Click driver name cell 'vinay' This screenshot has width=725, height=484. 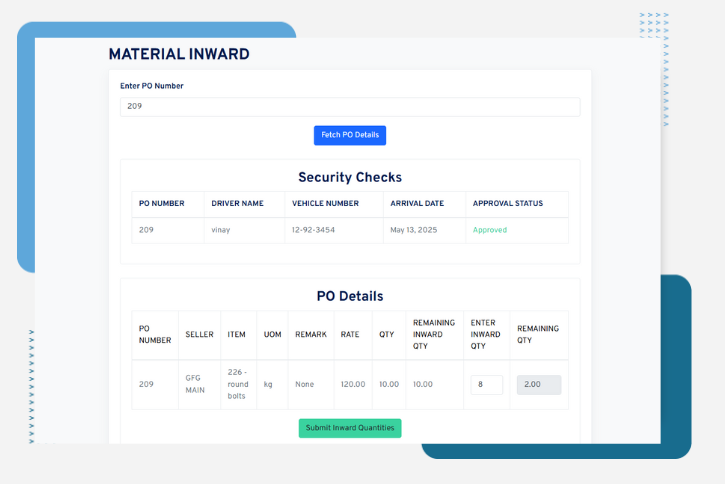221,230
